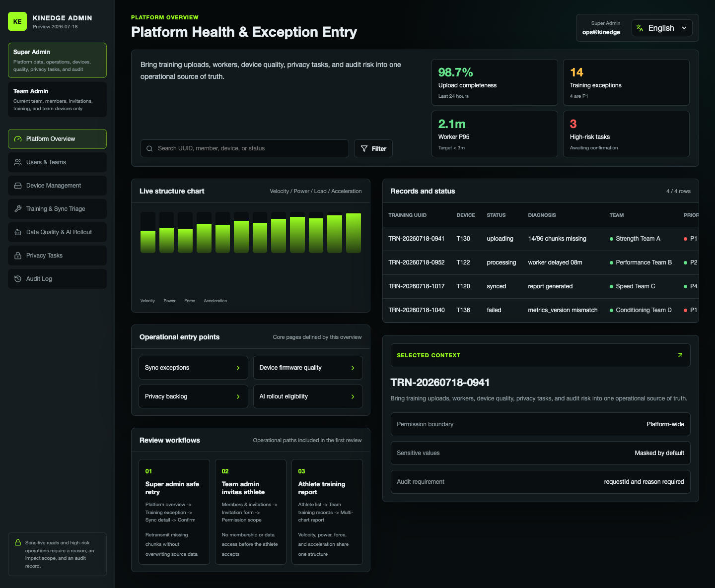Click the Platform Overview gauge icon
The height and width of the screenshot is (588, 715).
18,139
